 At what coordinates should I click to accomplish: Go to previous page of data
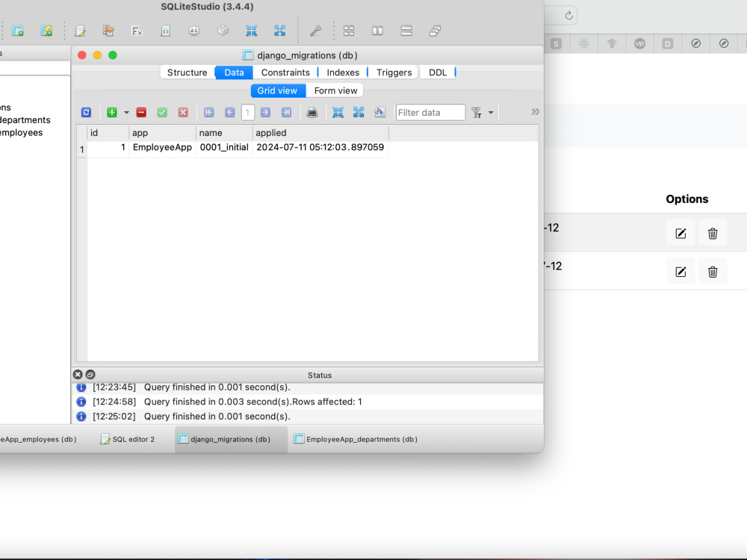pos(230,113)
